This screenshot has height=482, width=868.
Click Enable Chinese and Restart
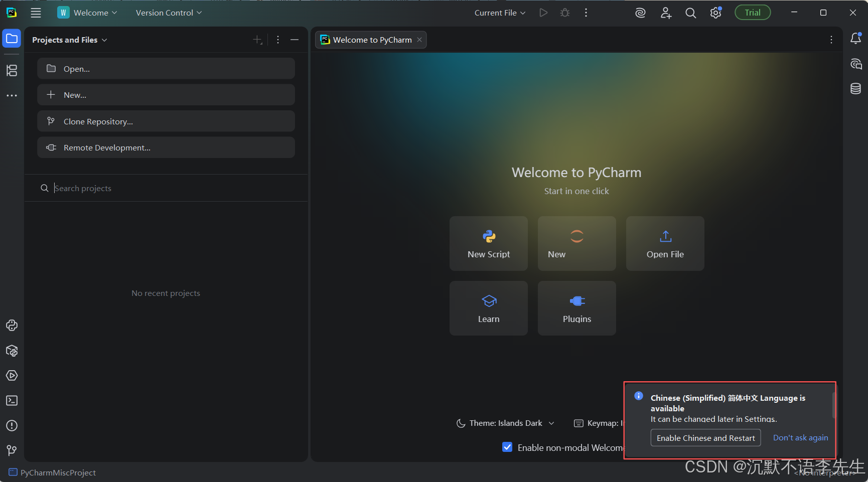tap(706, 438)
